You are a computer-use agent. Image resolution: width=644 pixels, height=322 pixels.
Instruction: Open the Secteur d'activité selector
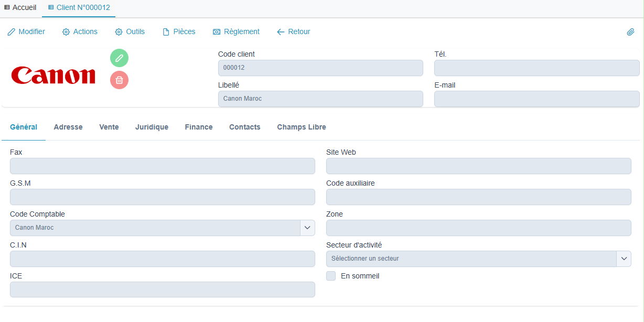tap(624, 259)
